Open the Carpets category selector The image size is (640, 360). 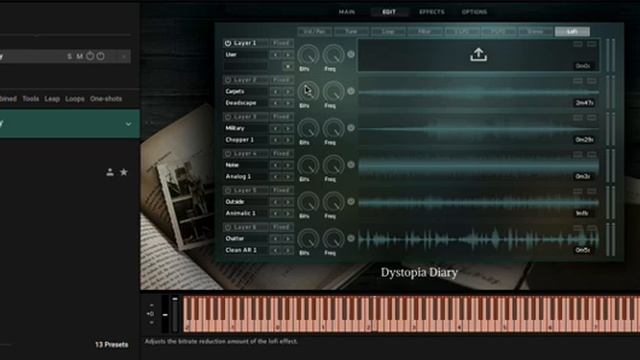tap(246, 91)
